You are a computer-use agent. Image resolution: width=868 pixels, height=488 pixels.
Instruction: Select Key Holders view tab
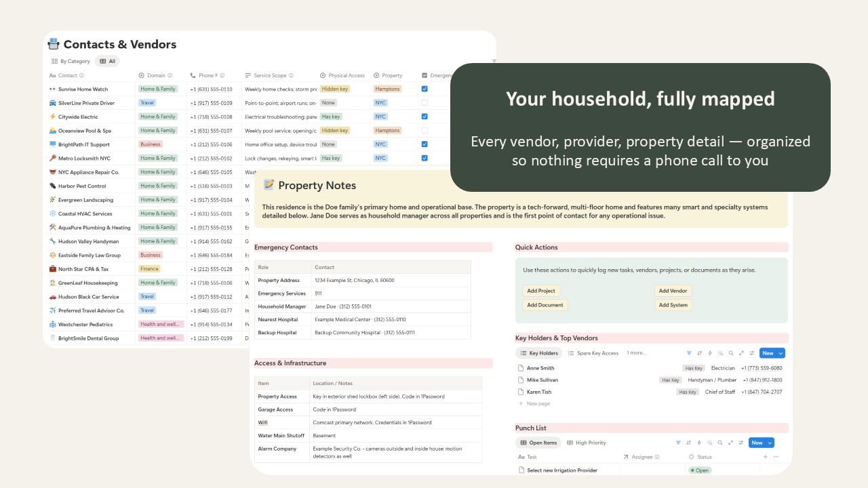(539, 353)
